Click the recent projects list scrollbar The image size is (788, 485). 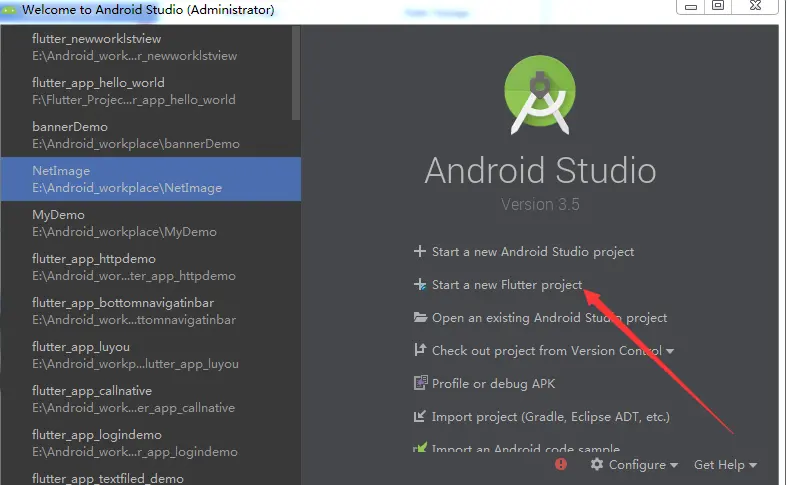pos(296,73)
